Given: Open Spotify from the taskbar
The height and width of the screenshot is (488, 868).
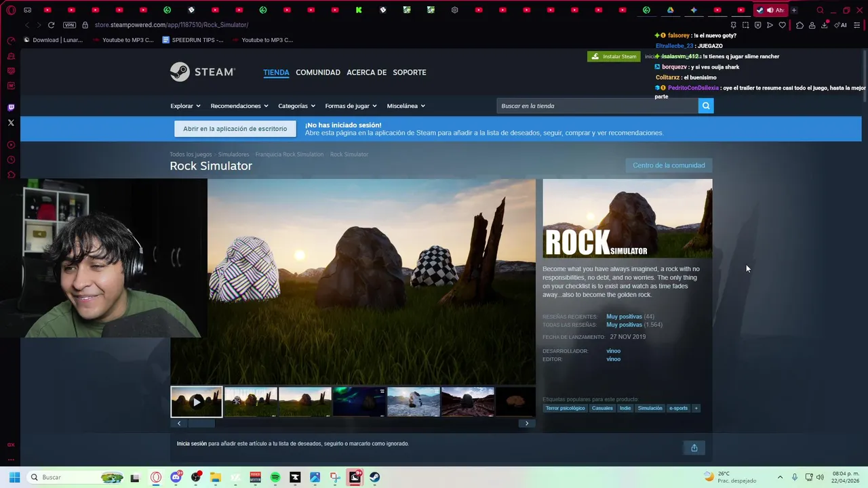Looking at the screenshot, I should (275, 477).
